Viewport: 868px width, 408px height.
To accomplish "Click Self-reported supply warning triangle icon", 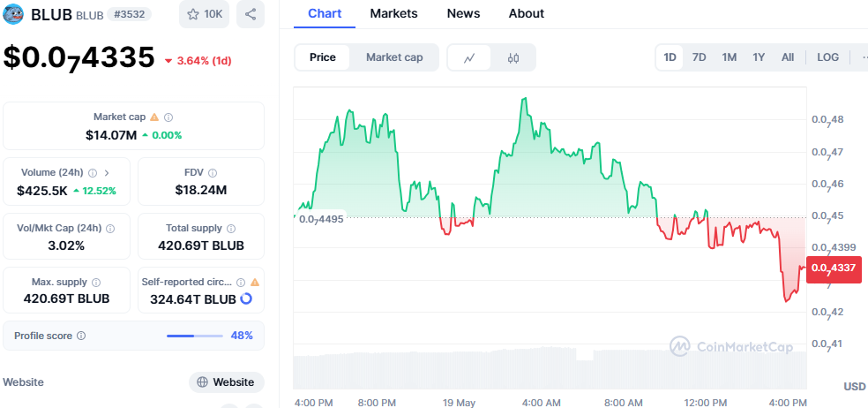I will pos(255,283).
